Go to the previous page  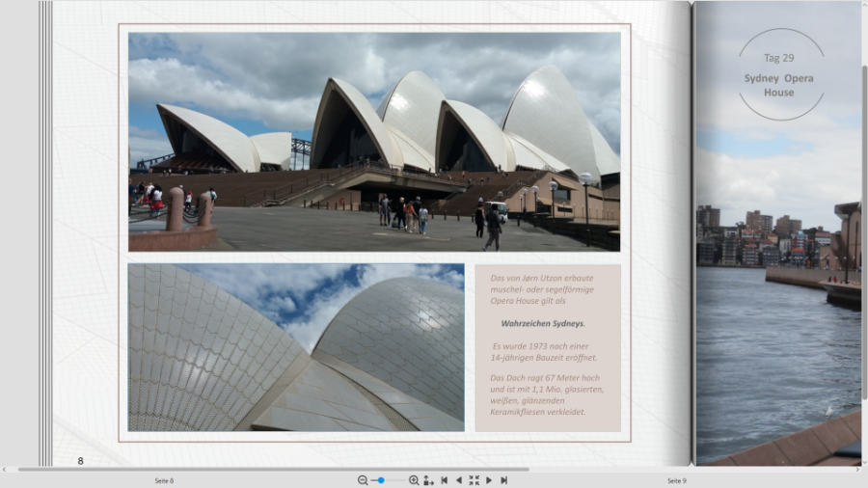coord(458,480)
